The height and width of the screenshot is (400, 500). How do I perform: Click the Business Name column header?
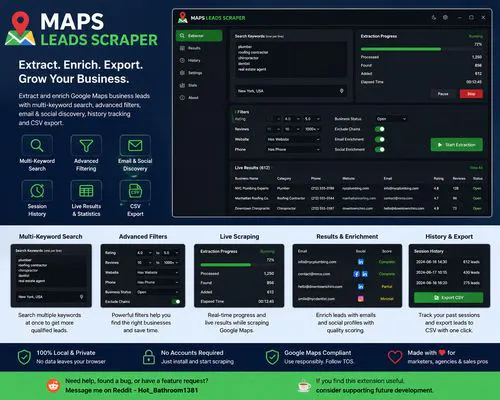247,179
